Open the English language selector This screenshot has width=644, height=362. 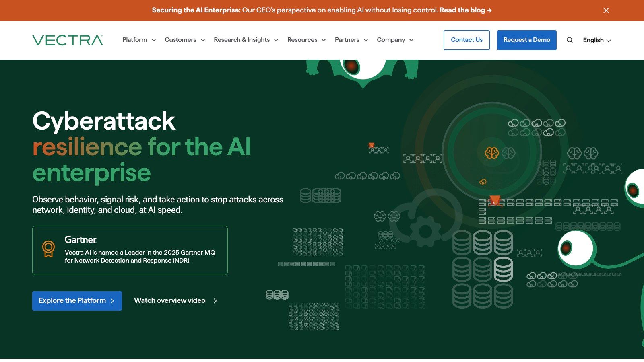[597, 40]
